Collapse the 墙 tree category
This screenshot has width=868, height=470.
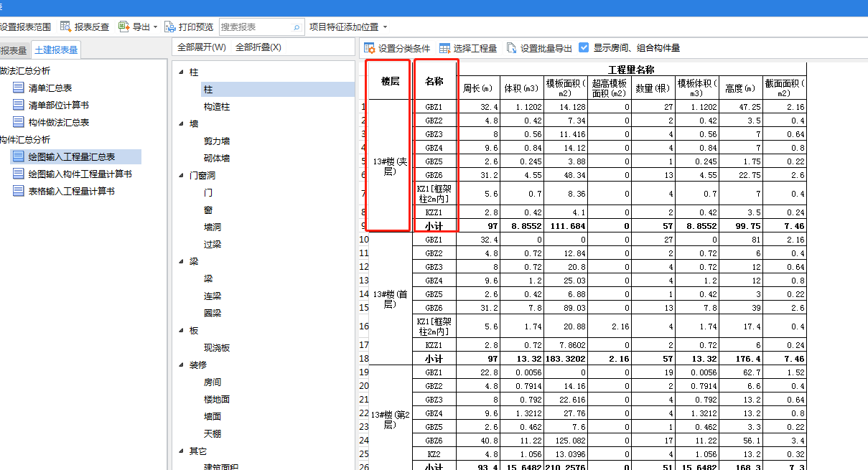tap(182, 123)
